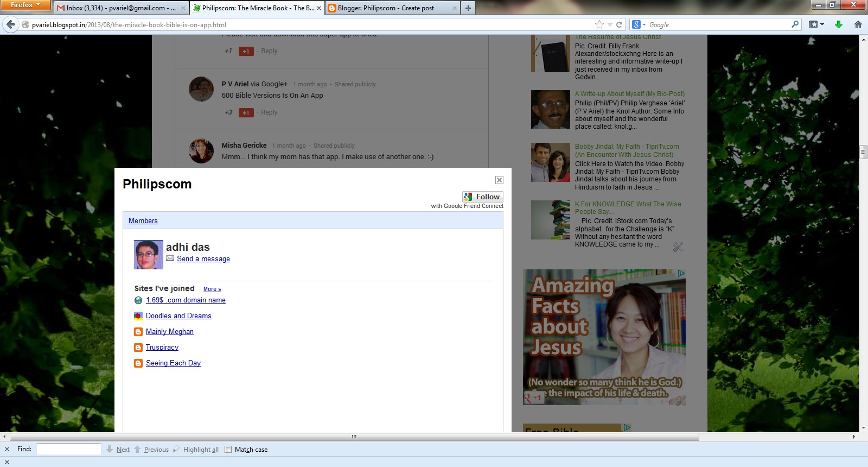
Task: Open the Google search engine dropdown
Action: [639, 24]
